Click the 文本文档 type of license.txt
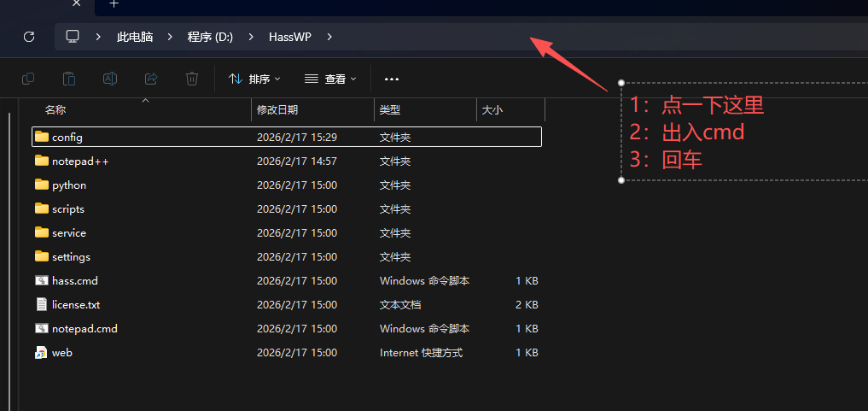Image resolution: width=868 pixels, height=411 pixels. pyautogui.click(x=400, y=305)
